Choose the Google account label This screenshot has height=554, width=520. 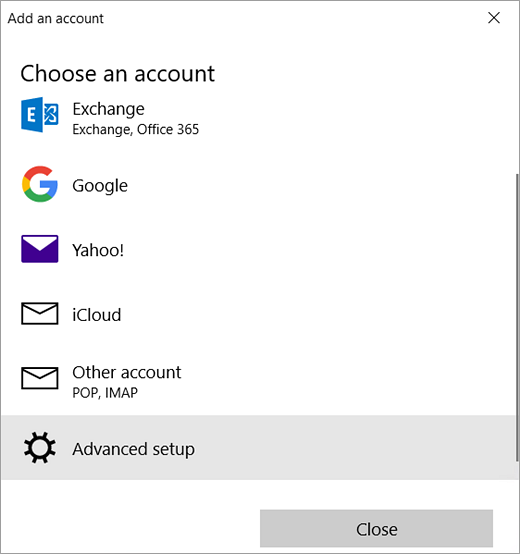point(100,186)
